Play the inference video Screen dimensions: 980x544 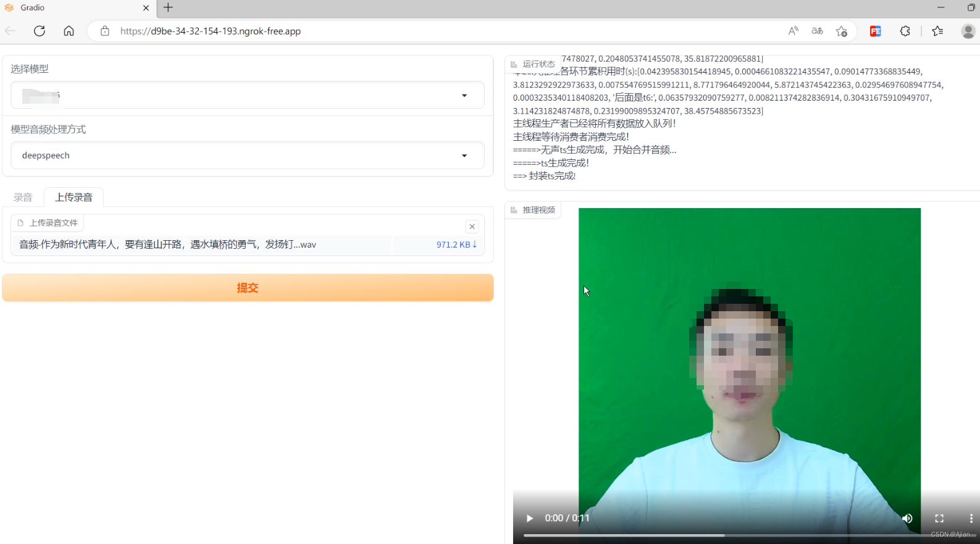[529, 518]
